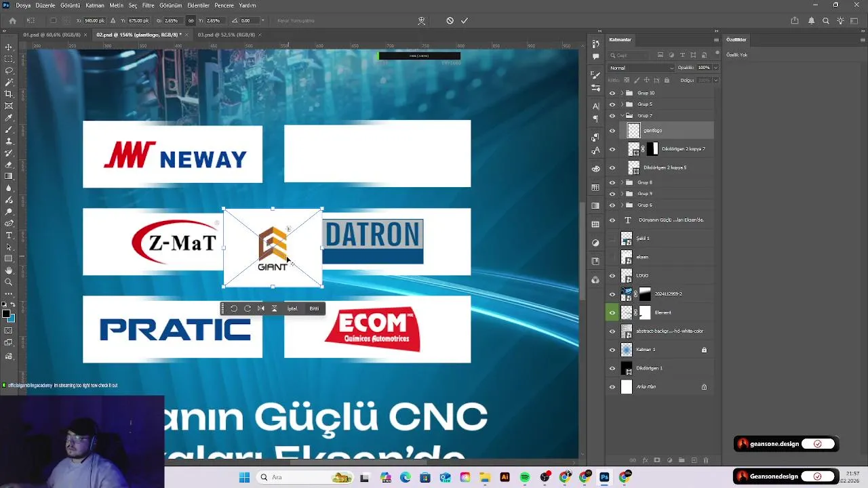The height and width of the screenshot is (488, 868).
Task: Click the foreground color swatch
Action: 7,314
